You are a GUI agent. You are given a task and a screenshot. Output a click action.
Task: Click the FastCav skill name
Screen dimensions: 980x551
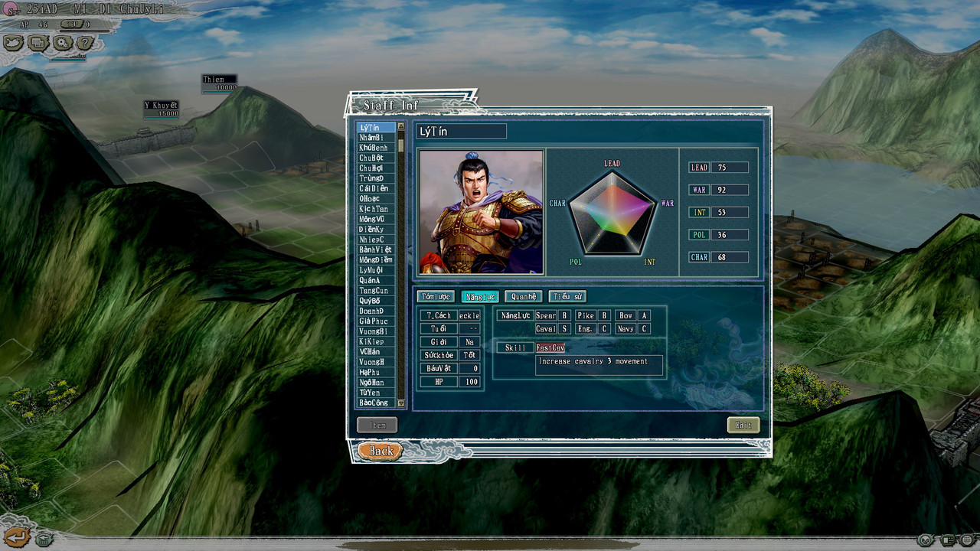[x=550, y=348]
